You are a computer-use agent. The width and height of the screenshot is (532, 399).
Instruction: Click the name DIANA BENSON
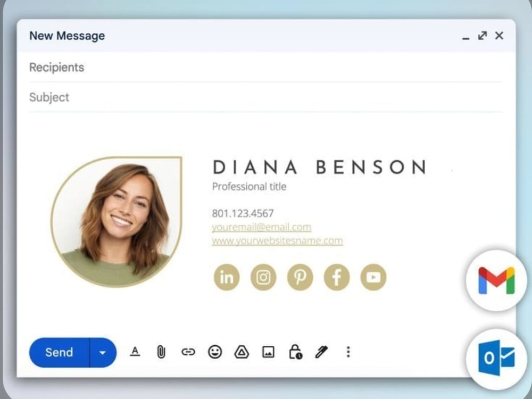[x=319, y=167]
